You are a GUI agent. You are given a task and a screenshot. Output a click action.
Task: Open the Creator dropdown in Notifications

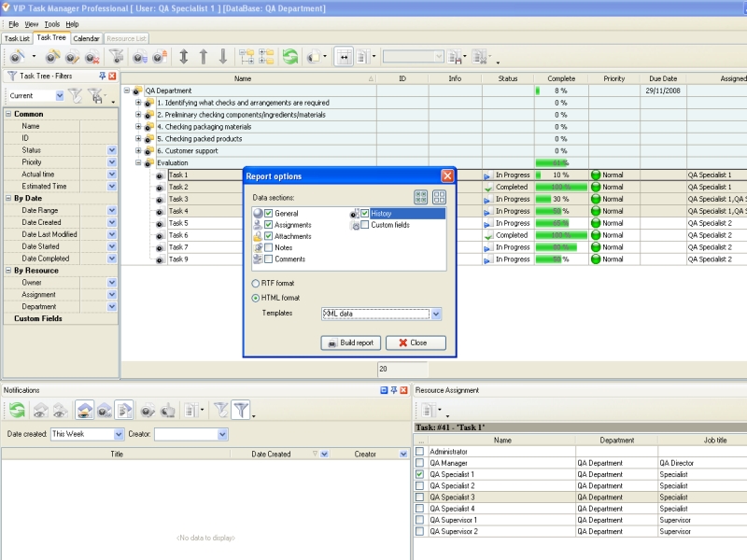click(222, 434)
